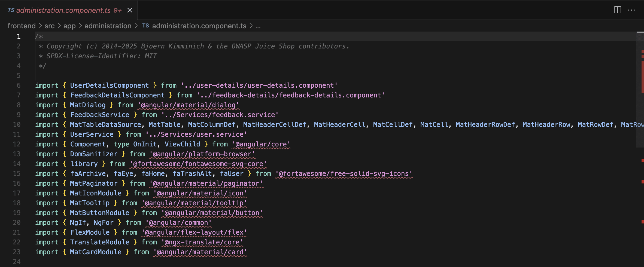Viewport: 644px width, 267px height.
Task: Close the administration.component.ts tab
Action: (x=130, y=10)
